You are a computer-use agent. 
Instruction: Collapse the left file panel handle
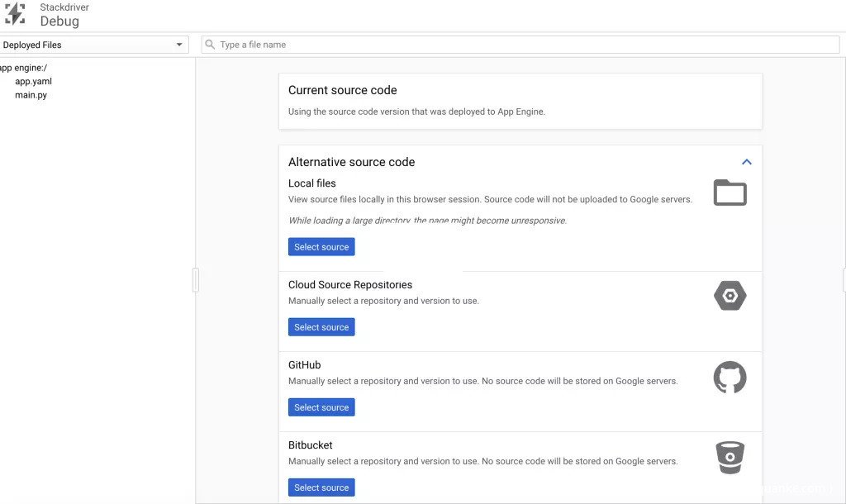tap(196, 280)
